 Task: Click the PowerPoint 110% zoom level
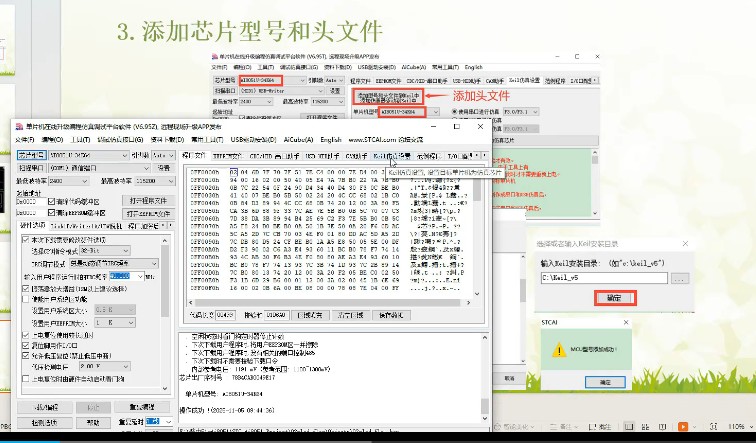(737, 427)
